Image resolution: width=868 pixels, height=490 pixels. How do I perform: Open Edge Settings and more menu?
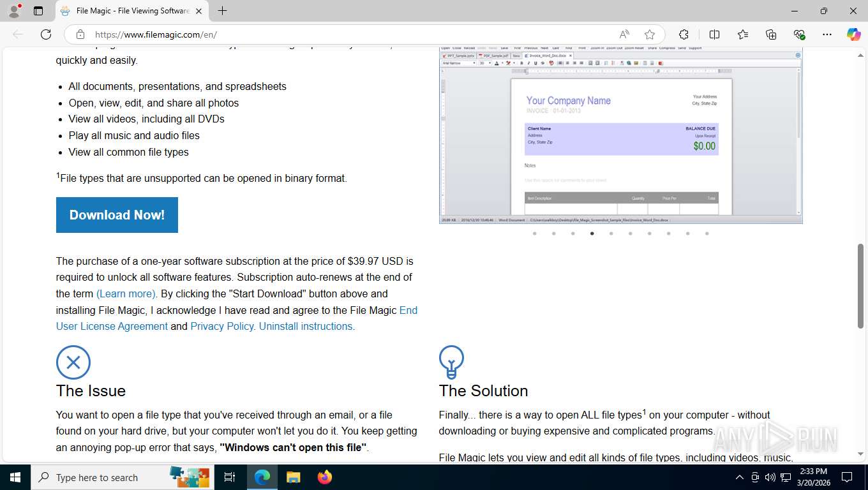point(827,34)
